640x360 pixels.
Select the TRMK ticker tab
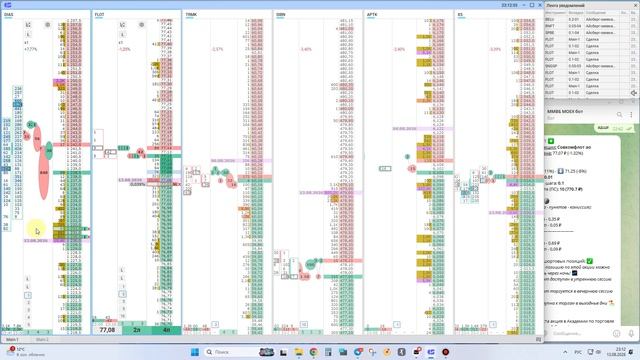(x=191, y=15)
